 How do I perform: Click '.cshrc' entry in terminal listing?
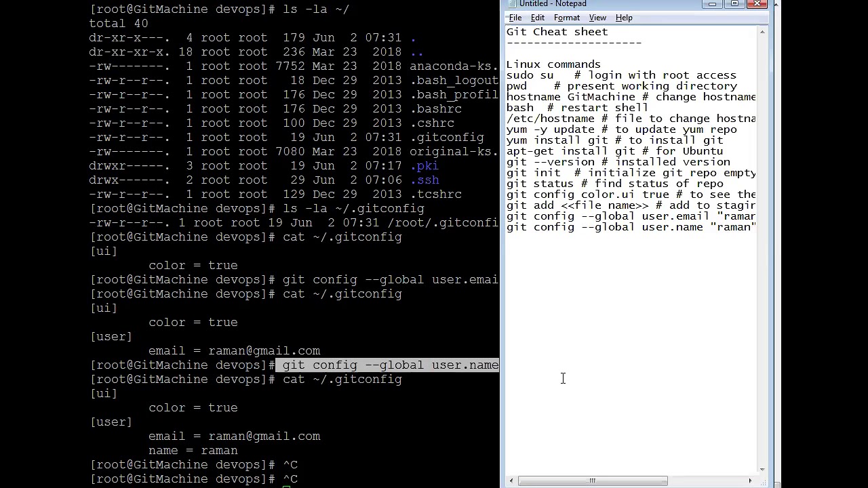[x=432, y=123]
